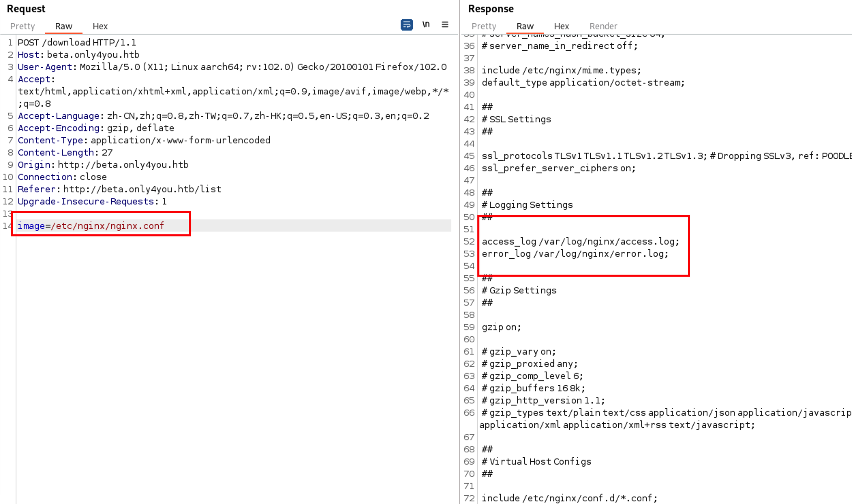Click the Host header line in request

point(78,55)
